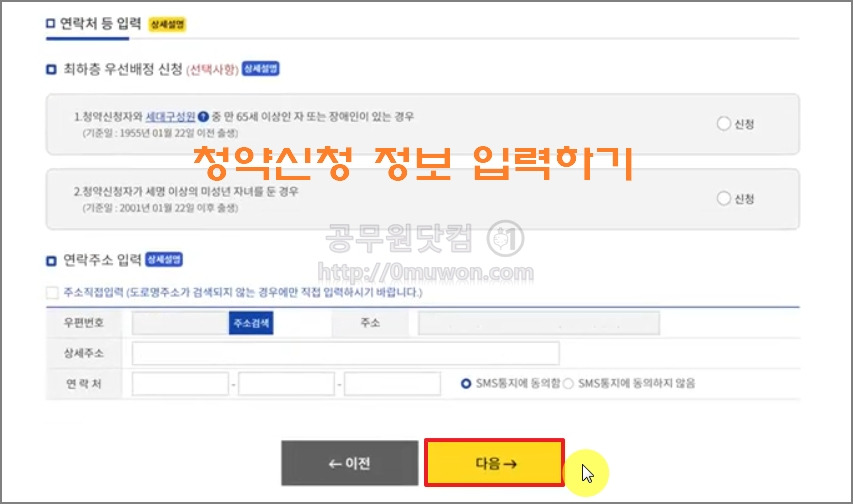Click the 우편번호 input field
The width and height of the screenshot is (853, 504).
coord(180,323)
